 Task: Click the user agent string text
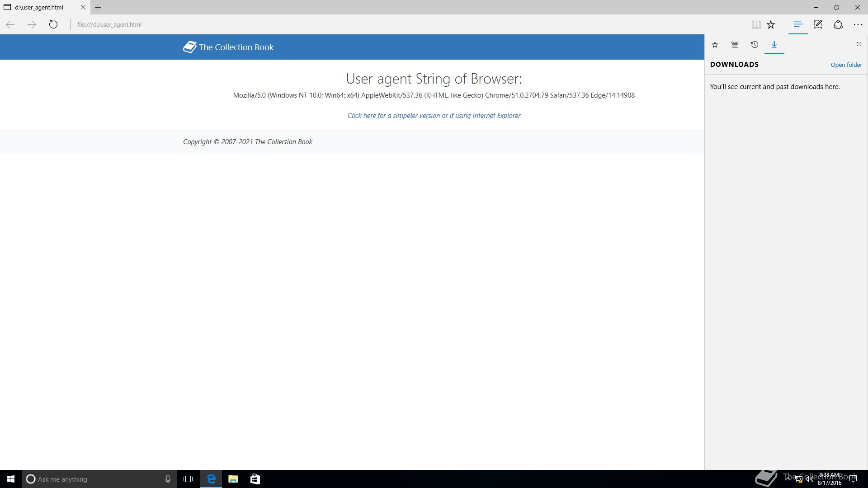pyautogui.click(x=434, y=95)
